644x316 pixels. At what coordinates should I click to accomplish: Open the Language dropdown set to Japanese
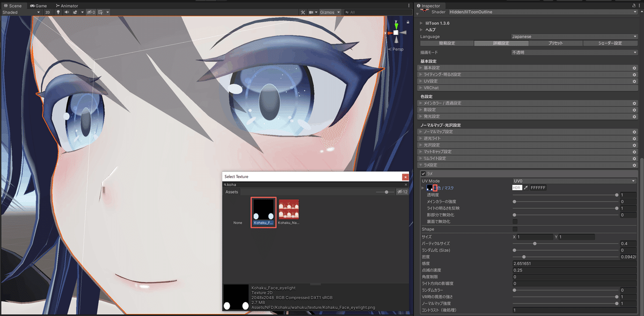click(574, 37)
